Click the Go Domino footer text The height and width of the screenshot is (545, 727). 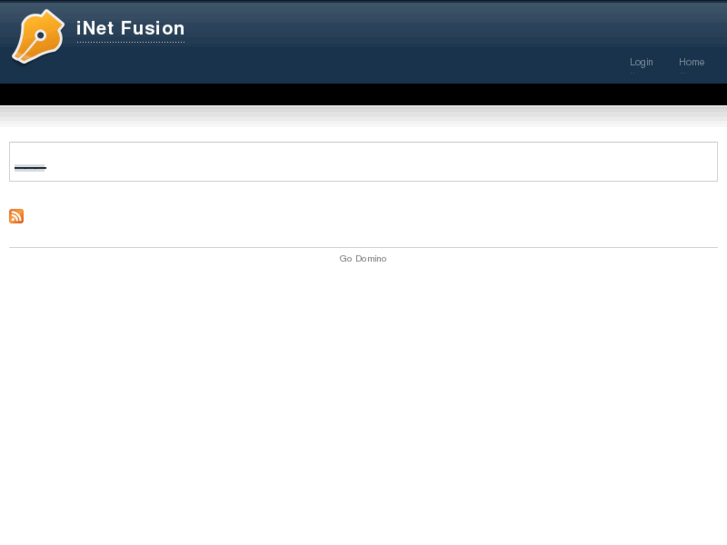tap(363, 258)
